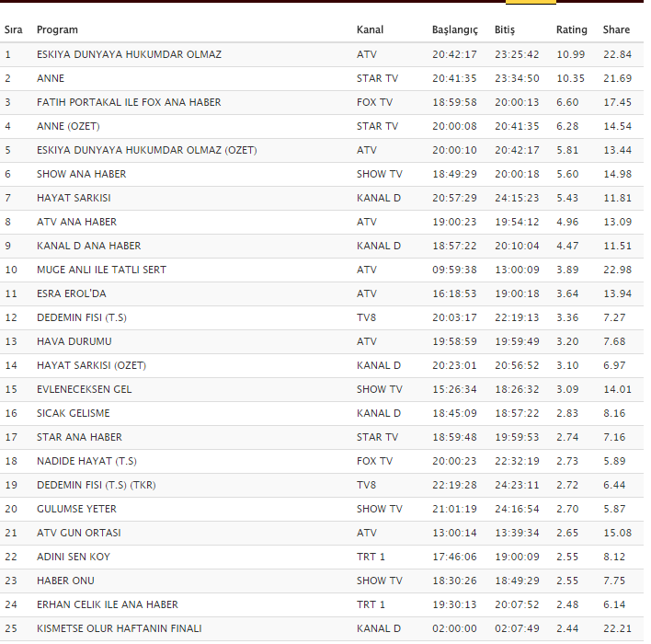Select KISMETSE OLUR HAFTANIN FINALI
651x644 pixels.
(x=120, y=628)
